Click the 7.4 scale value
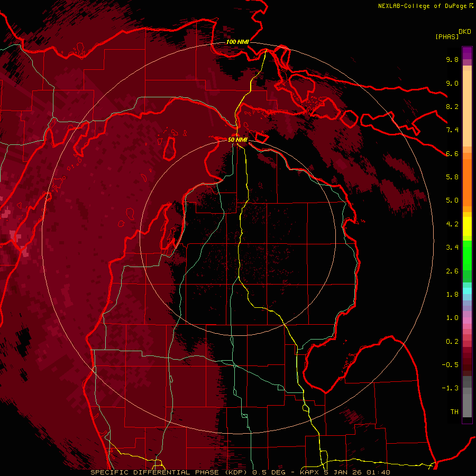 [452, 130]
